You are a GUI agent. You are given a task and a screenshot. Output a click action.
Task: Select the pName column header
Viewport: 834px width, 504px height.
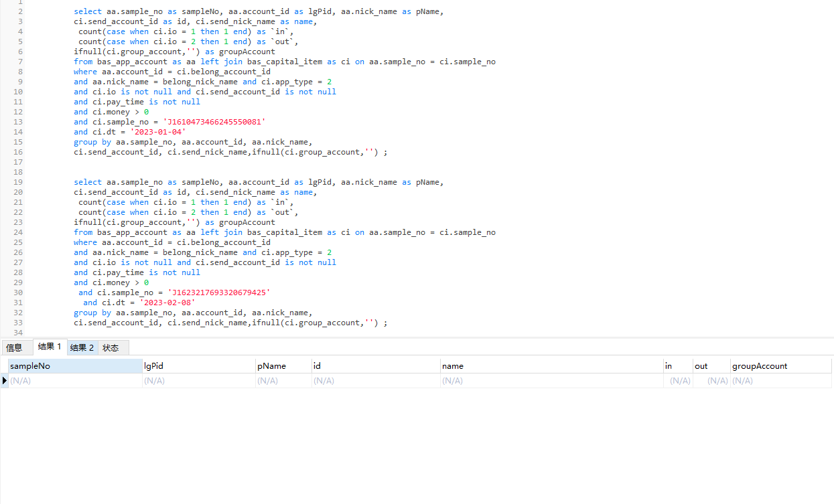pos(283,366)
